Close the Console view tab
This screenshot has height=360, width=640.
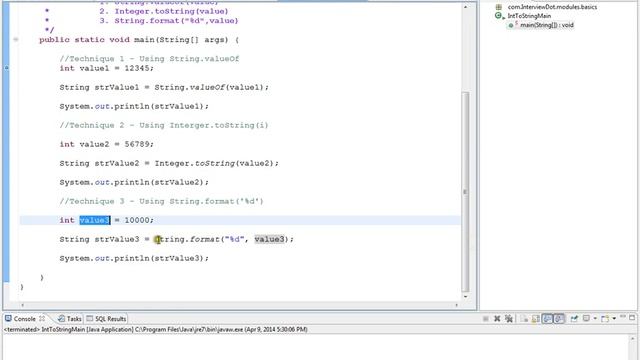[42, 318]
